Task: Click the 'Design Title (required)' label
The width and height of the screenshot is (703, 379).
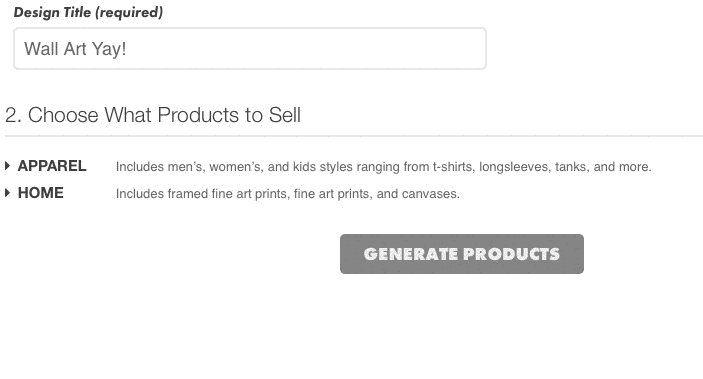Action: [88, 12]
